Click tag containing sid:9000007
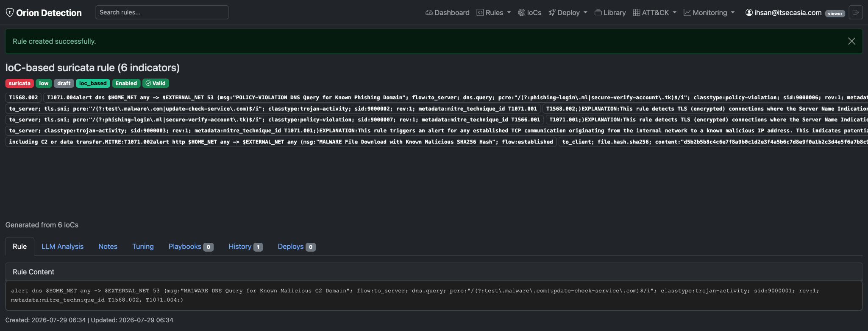 [275, 120]
